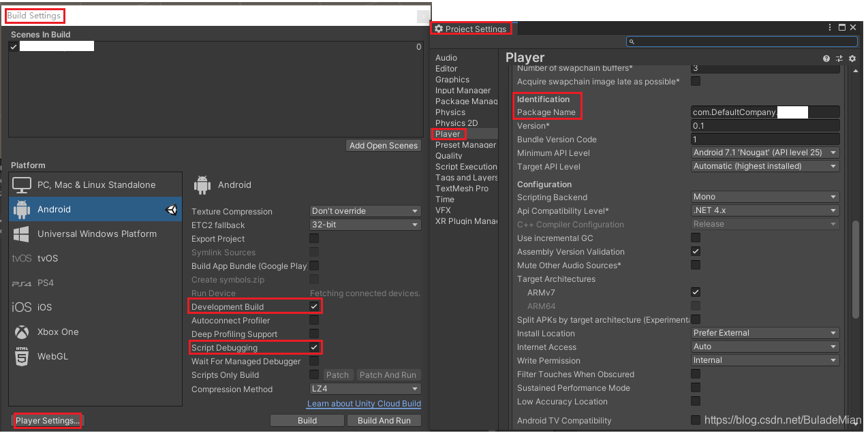868x433 pixels.
Task: Open Texture Compression dropdown
Action: [365, 211]
